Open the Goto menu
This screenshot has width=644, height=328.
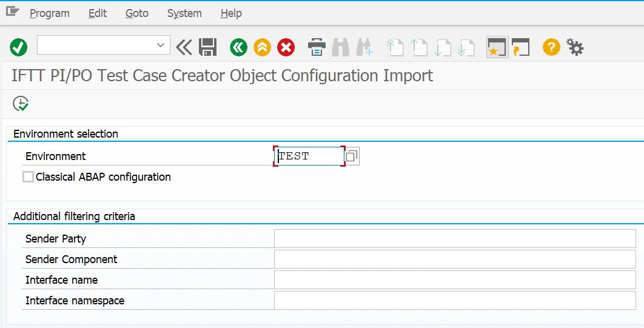pyautogui.click(x=136, y=13)
